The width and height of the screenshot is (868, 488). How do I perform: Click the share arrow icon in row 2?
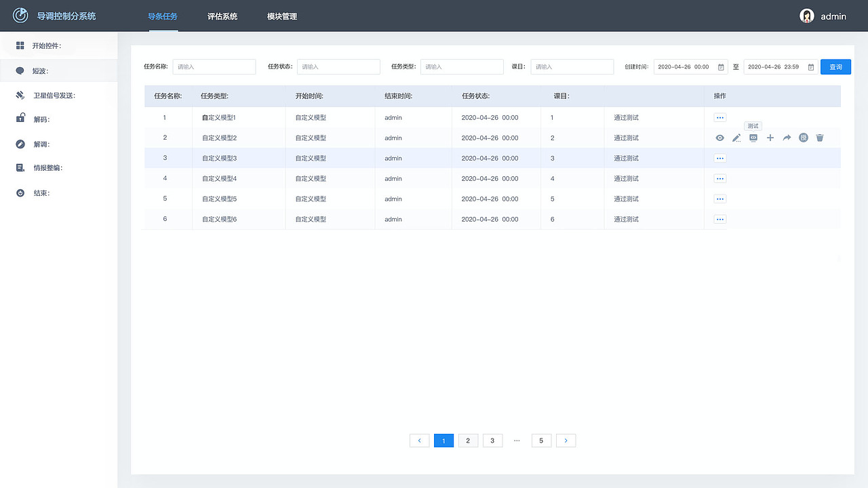tap(787, 138)
